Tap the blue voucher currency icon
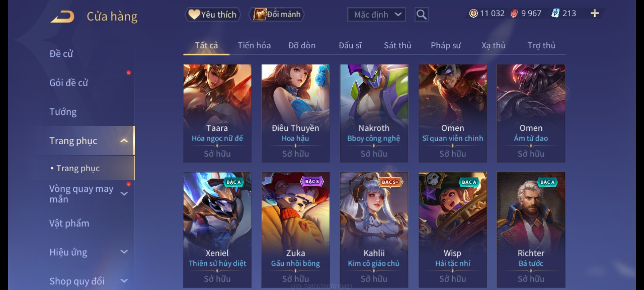This screenshot has height=290, width=644. [x=555, y=13]
